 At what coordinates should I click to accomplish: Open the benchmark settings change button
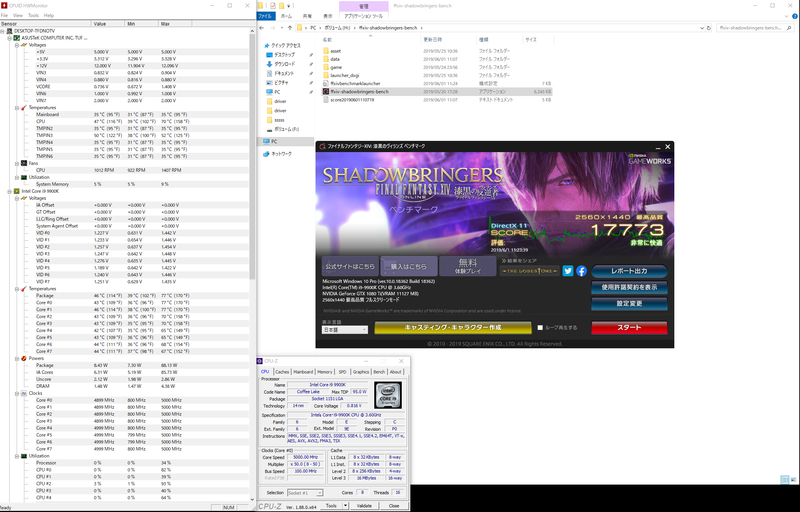pyautogui.click(x=629, y=303)
